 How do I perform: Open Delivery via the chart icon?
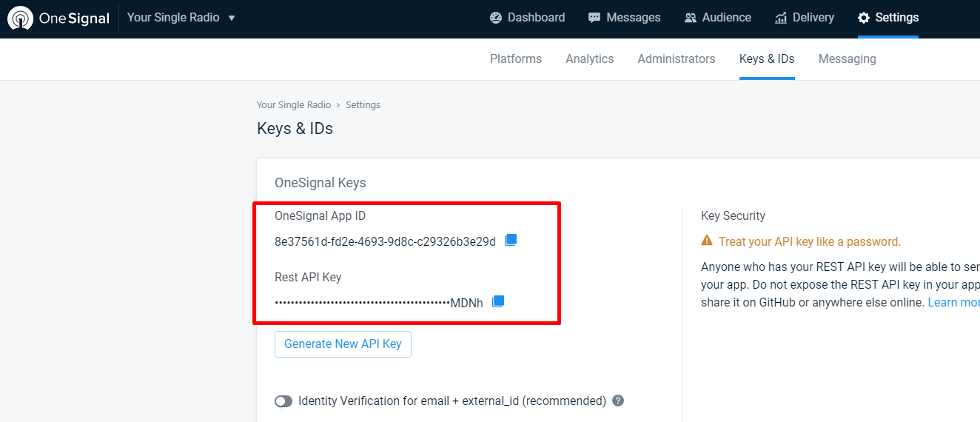pos(781,18)
